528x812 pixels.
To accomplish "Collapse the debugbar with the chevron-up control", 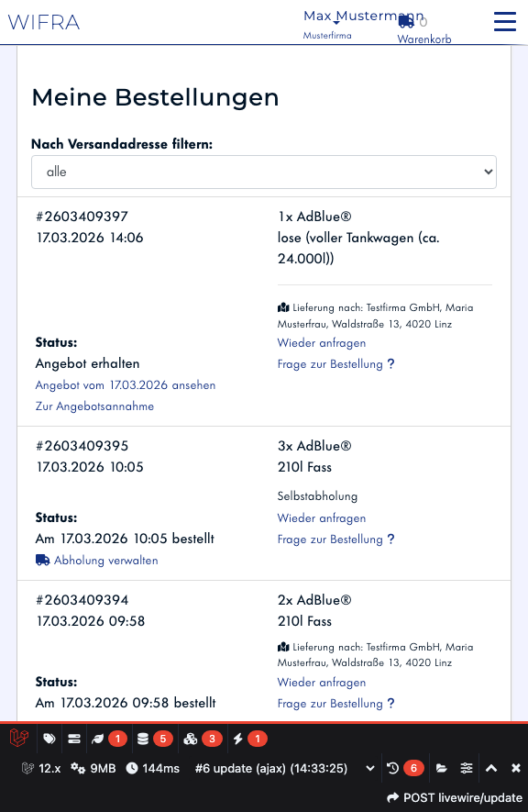I will tap(491, 768).
